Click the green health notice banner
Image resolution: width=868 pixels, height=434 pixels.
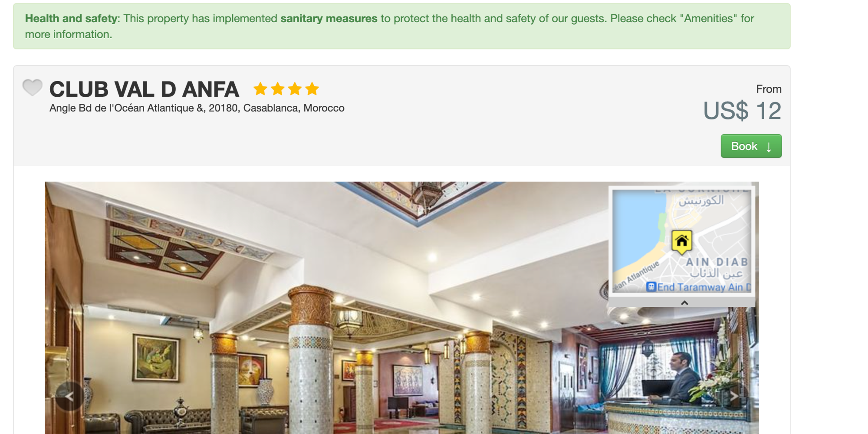tap(401, 26)
